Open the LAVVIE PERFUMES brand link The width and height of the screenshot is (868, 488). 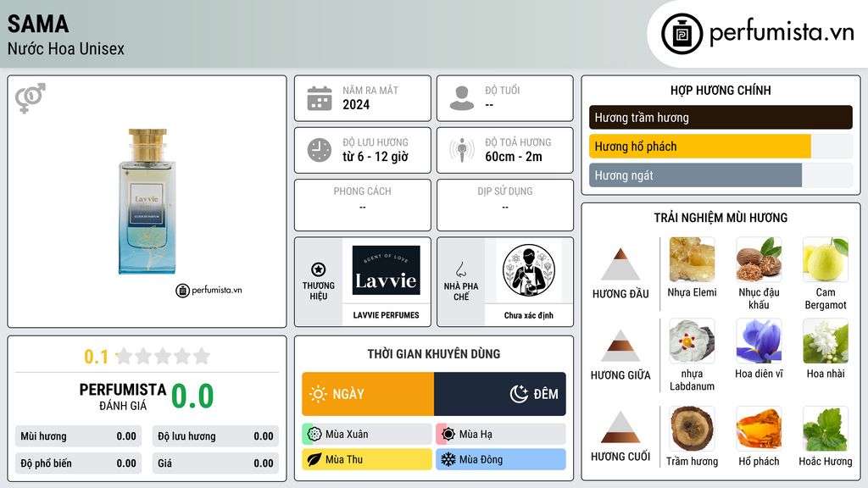386,315
